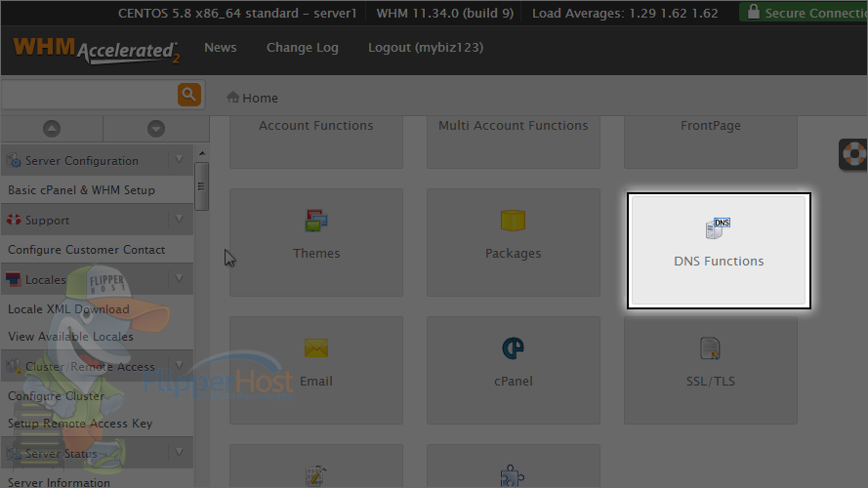Click Logout (mybiz123)

(426, 48)
